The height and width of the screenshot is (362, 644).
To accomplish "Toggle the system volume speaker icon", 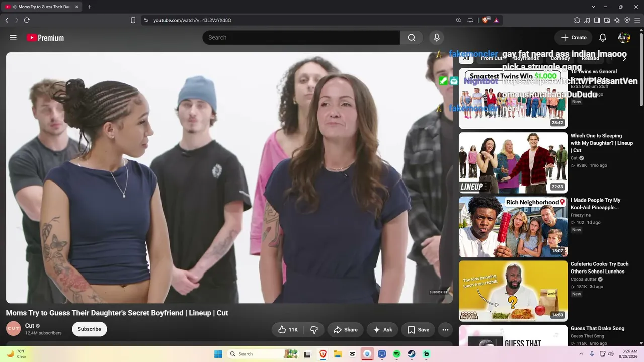I will click(x=611, y=354).
